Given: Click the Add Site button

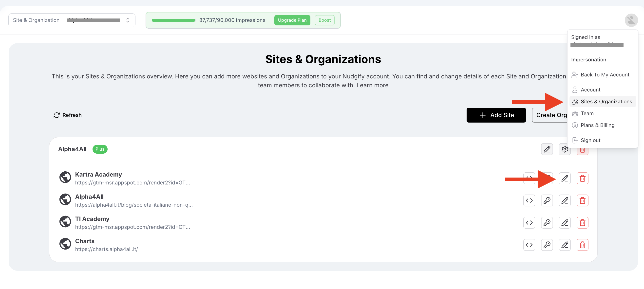Looking at the screenshot, I should (x=496, y=115).
